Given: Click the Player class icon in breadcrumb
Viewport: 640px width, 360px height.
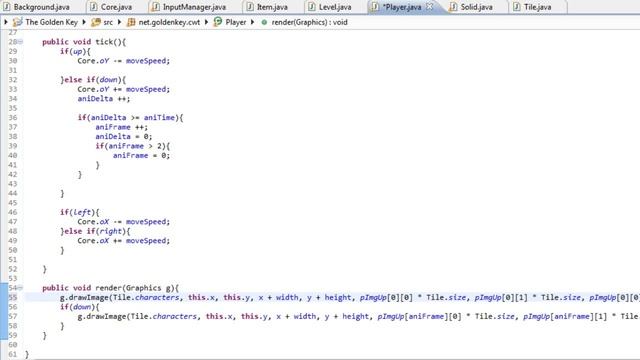Looking at the screenshot, I should (x=218, y=22).
